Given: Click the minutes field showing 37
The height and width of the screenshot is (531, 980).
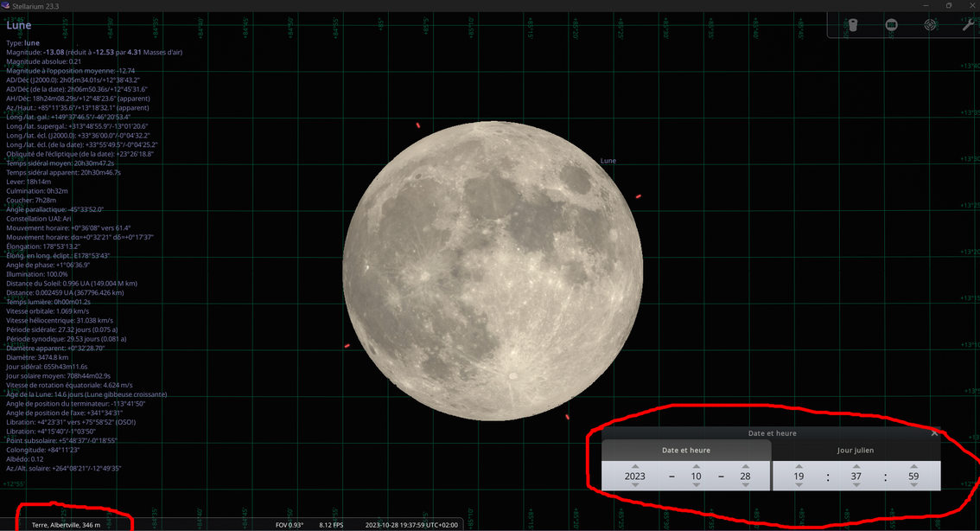Looking at the screenshot, I should [x=856, y=476].
